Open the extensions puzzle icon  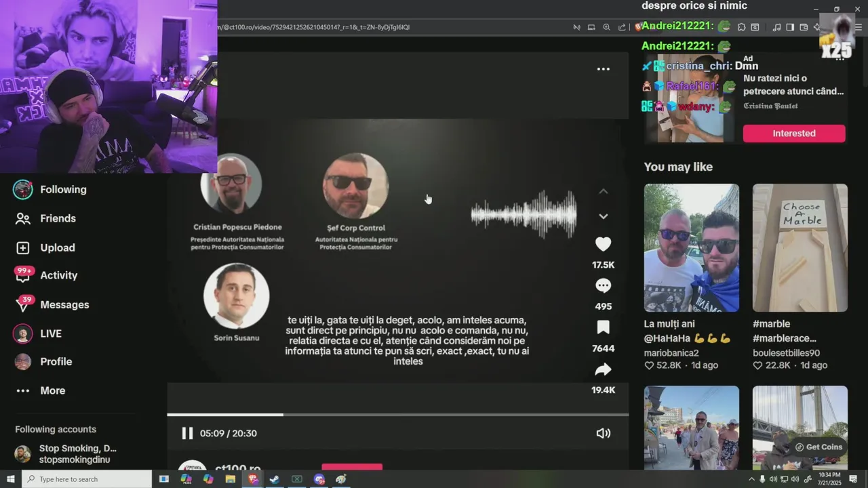tap(741, 27)
